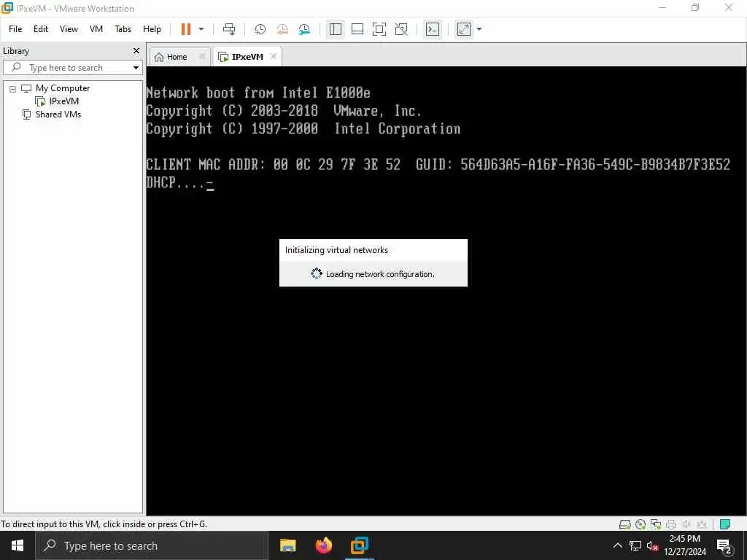This screenshot has height=560, width=747.
Task: Enter full screen mode via toolbar icon
Action: point(379,29)
